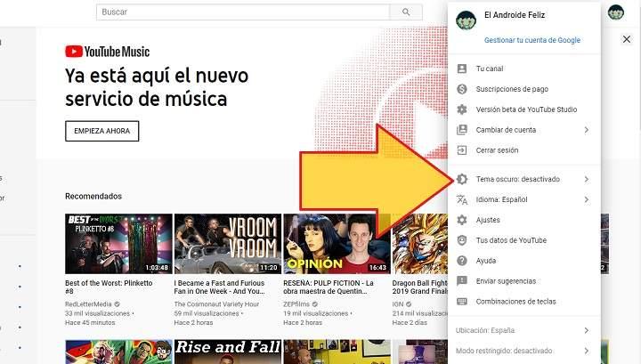Click the Idioma translate icon
641x364 pixels.
tap(462, 199)
